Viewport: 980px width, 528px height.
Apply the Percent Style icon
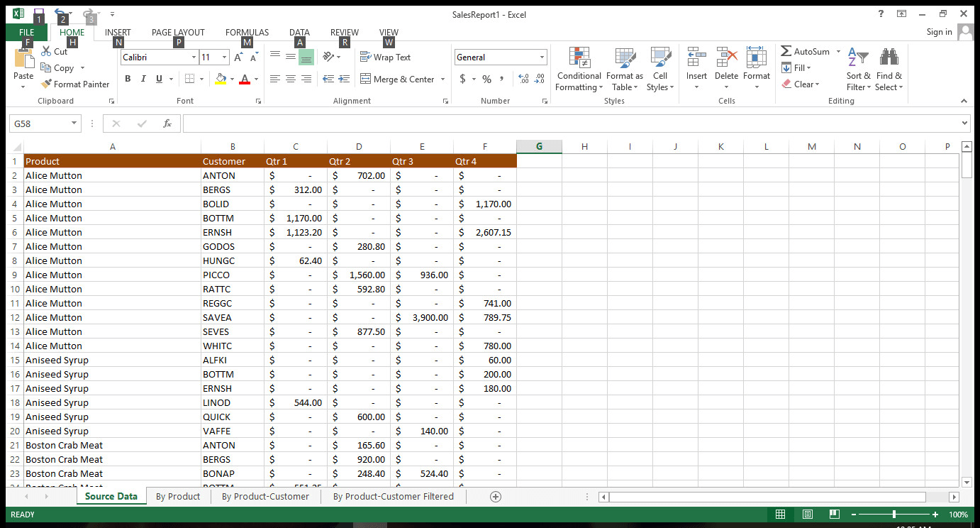(x=487, y=79)
